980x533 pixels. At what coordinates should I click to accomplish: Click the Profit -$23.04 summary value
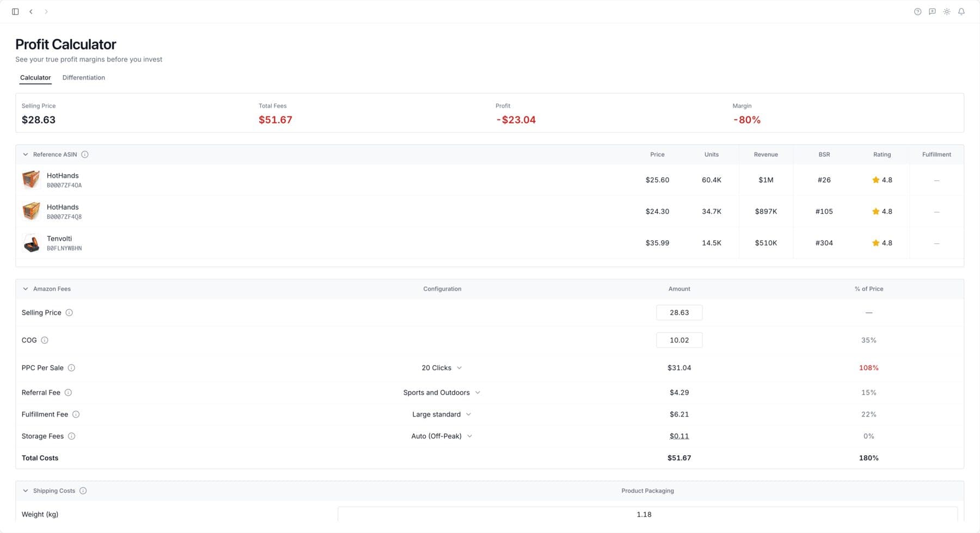pos(516,120)
